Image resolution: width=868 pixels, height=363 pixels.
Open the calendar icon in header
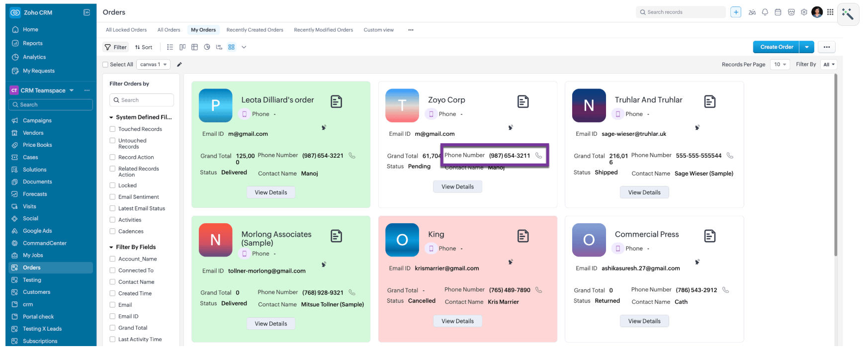pyautogui.click(x=778, y=12)
